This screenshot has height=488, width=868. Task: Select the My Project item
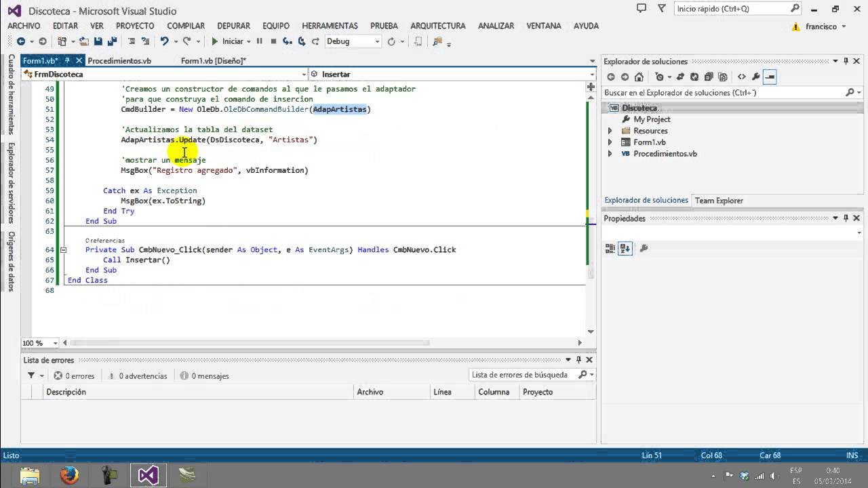652,119
